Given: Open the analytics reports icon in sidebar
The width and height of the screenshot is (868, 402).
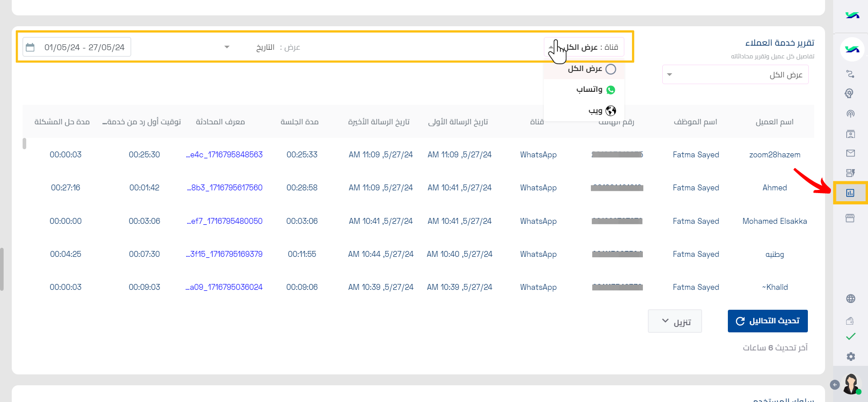Looking at the screenshot, I should tap(850, 193).
